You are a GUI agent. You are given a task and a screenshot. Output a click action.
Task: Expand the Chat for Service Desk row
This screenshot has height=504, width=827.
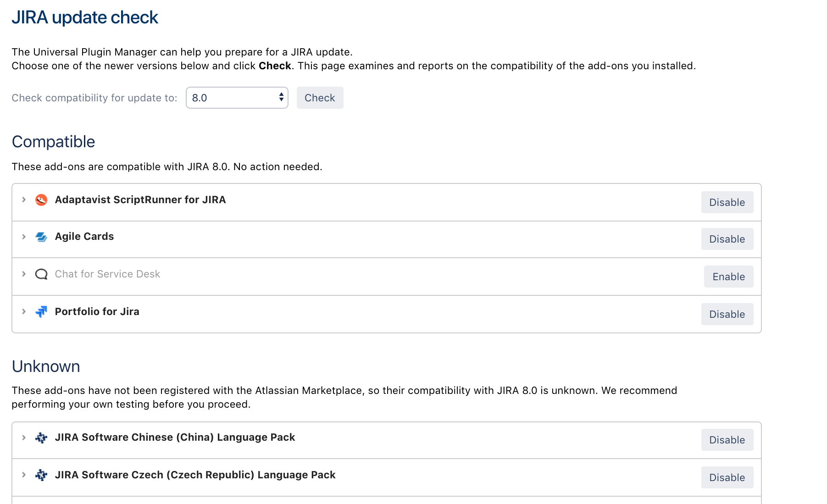24,274
